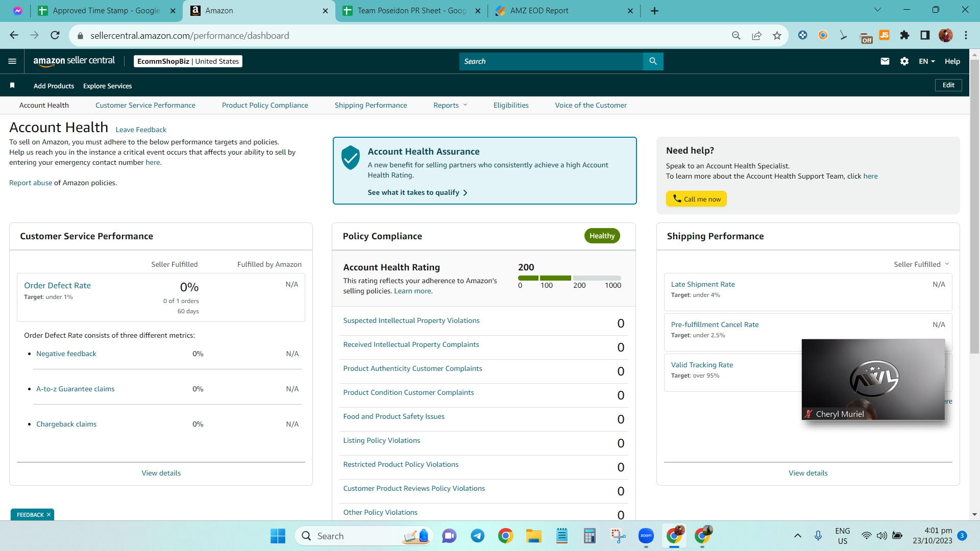Expand the Reports menu
The height and width of the screenshot is (551, 980).
click(450, 105)
